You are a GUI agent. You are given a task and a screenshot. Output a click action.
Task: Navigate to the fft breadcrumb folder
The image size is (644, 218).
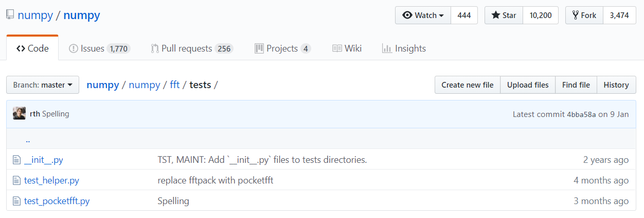coord(175,85)
